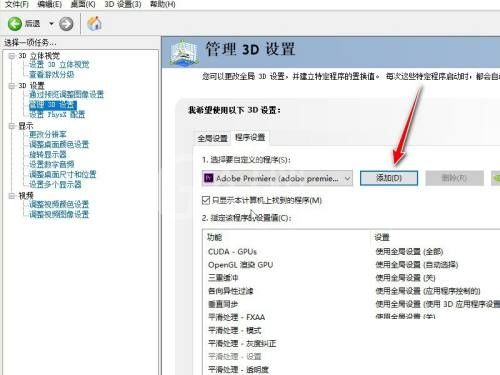Open the 桌面(K) menu

(83, 4)
